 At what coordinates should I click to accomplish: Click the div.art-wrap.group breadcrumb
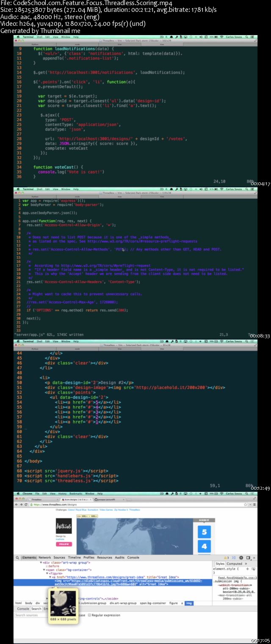(123, 603)
